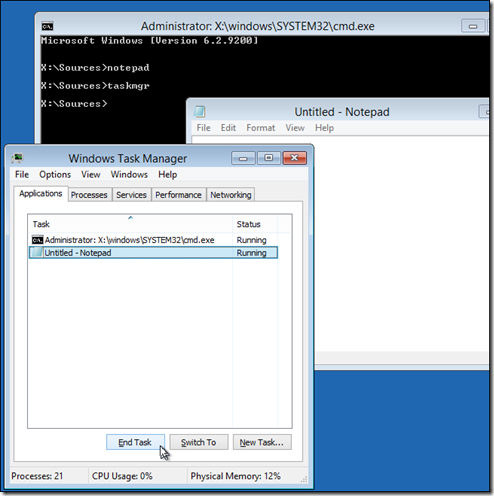
Task: Switch to the Performance tab
Action: pyautogui.click(x=178, y=195)
